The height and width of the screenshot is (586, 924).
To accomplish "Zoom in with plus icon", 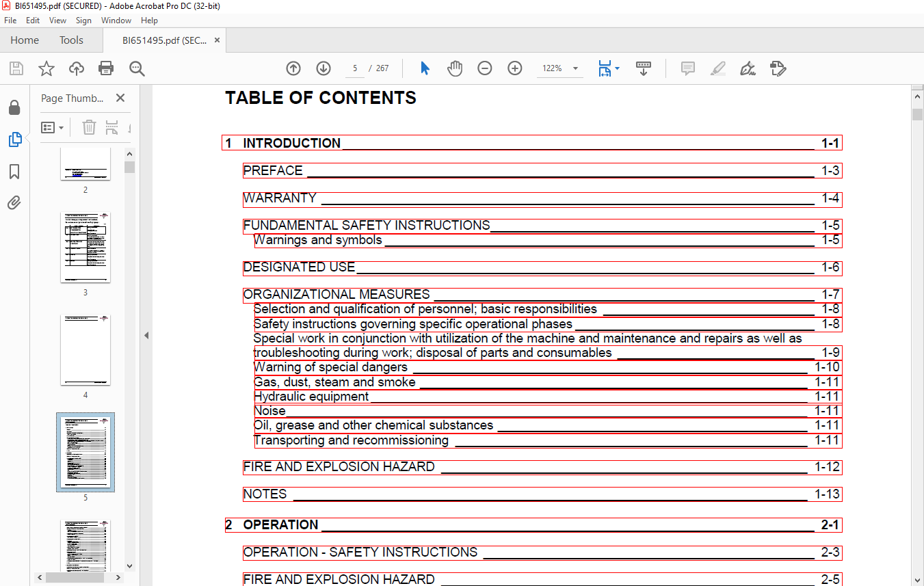I will (x=515, y=68).
